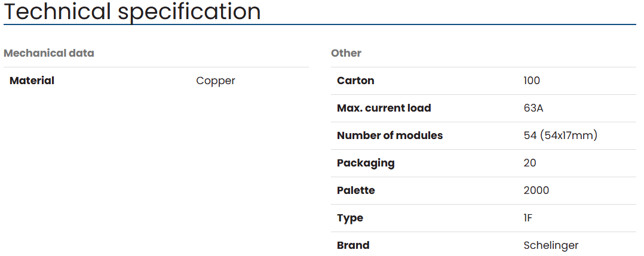Click the Palette label
The image size is (644, 256).
coord(356,190)
